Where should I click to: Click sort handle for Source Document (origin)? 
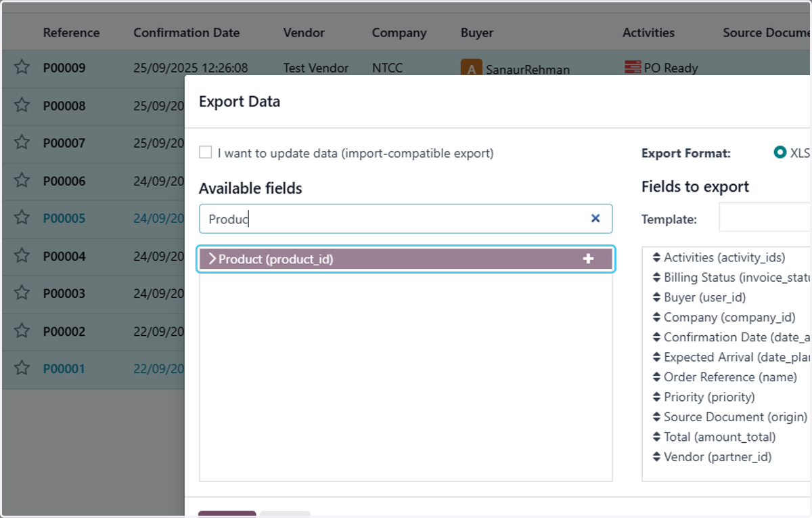(x=656, y=417)
